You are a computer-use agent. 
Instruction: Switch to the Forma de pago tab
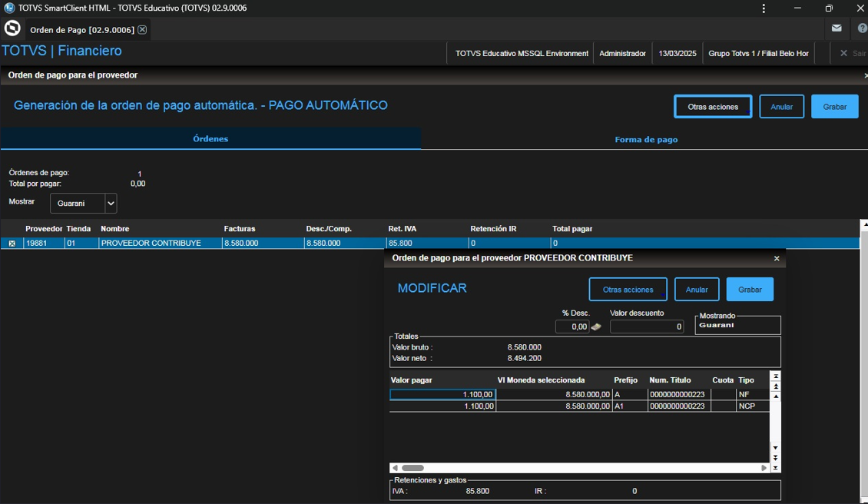[646, 140]
